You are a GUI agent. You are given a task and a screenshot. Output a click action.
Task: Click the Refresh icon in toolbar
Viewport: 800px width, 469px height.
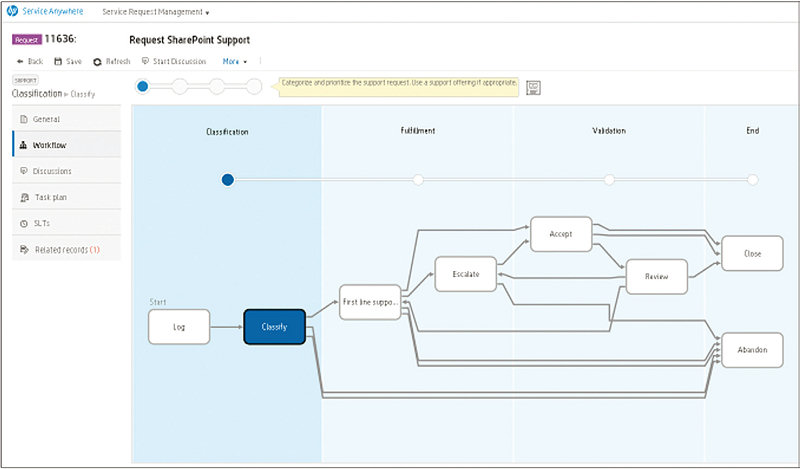[x=97, y=61]
